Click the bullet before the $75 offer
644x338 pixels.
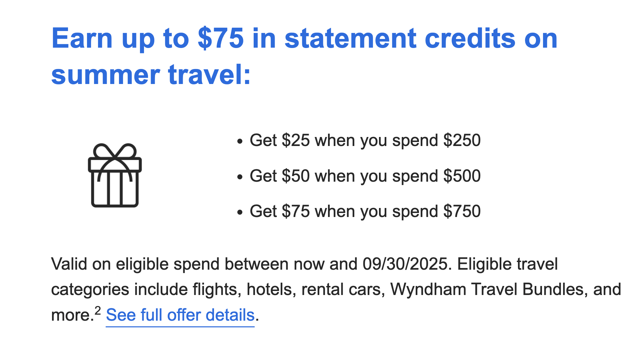coord(239,213)
